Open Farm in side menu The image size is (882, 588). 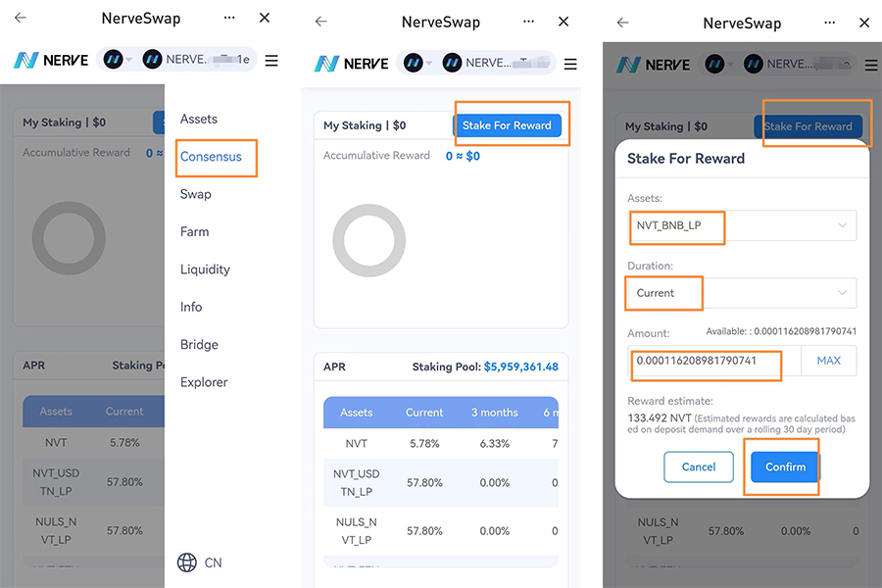pyautogui.click(x=195, y=232)
